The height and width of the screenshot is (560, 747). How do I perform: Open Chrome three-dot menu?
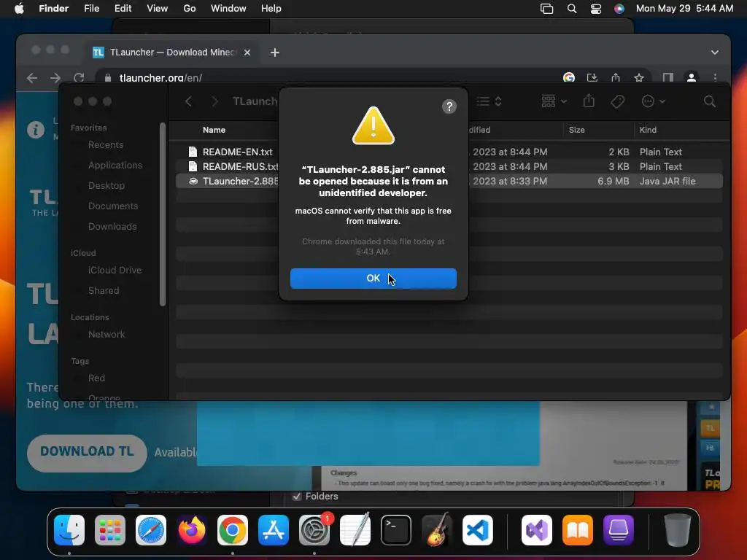click(x=715, y=77)
